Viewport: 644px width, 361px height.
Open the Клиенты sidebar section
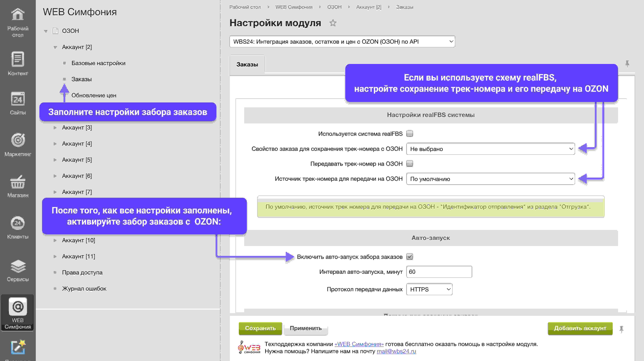[18, 227]
